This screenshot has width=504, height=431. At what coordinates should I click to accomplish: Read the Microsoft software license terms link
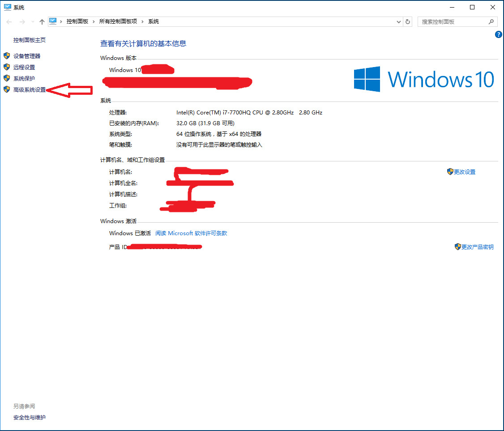(x=191, y=233)
